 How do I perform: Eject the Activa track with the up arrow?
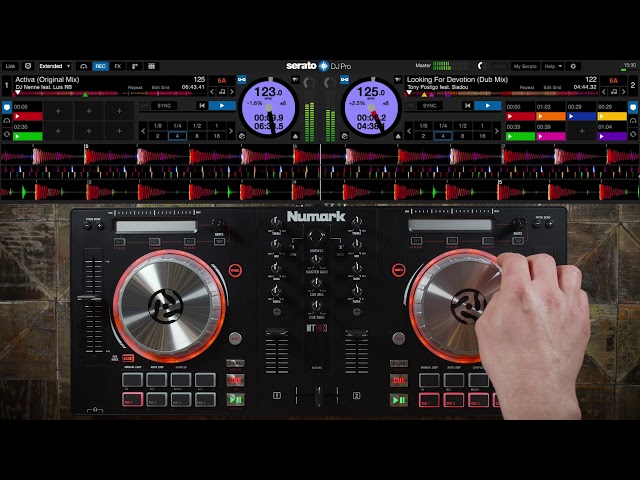(296, 136)
